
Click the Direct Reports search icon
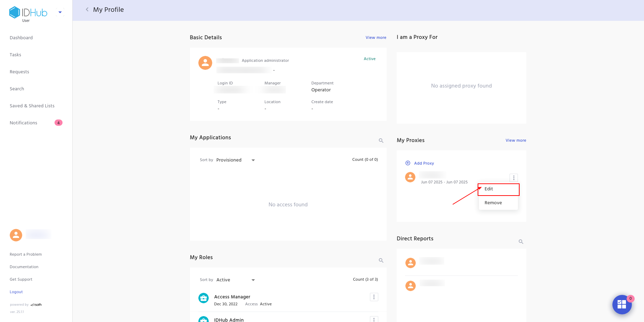pyautogui.click(x=521, y=242)
